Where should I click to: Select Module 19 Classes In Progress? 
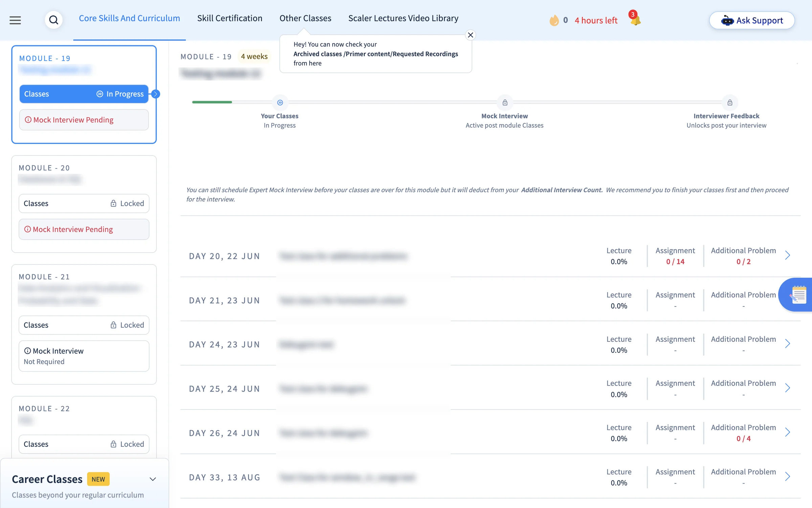[x=84, y=94]
